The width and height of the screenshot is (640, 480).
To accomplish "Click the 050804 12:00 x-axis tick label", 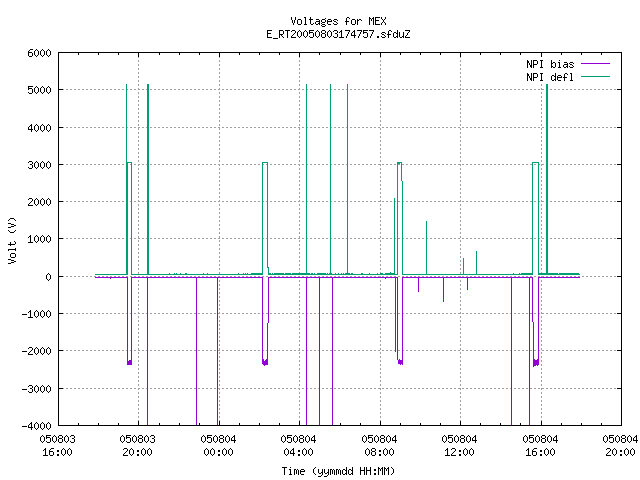I will (x=460, y=446).
